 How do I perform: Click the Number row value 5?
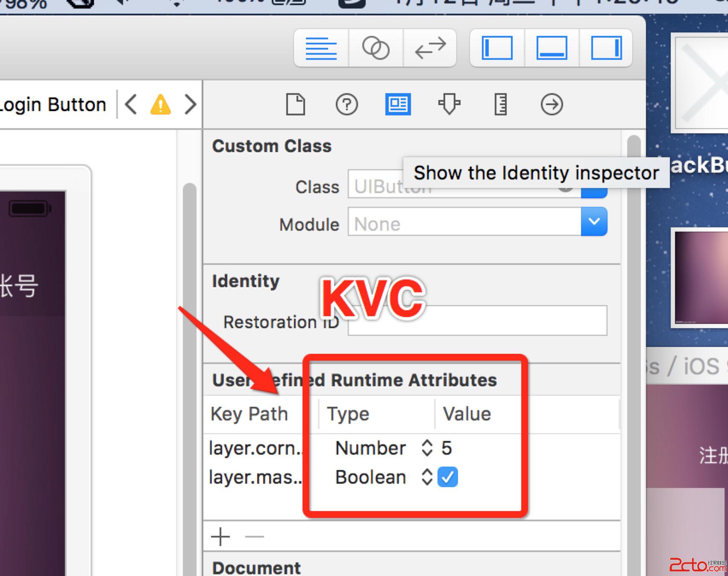tap(446, 448)
